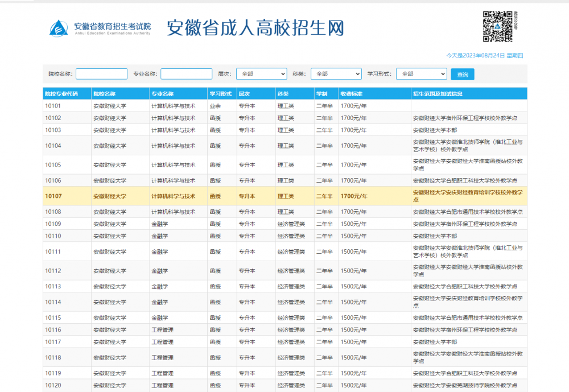Click the QR code image
569x392 pixels.
point(497,26)
